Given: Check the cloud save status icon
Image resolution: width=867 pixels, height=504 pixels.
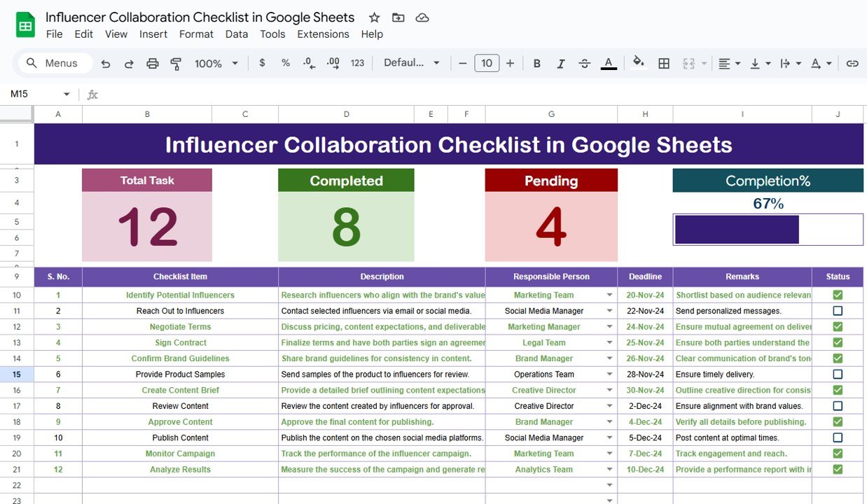Looking at the screenshot, I should [x=422, y=17].
